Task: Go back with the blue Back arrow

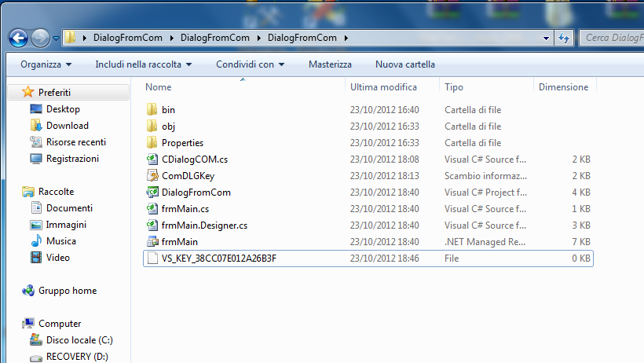Action: click(x=19, y=38)
